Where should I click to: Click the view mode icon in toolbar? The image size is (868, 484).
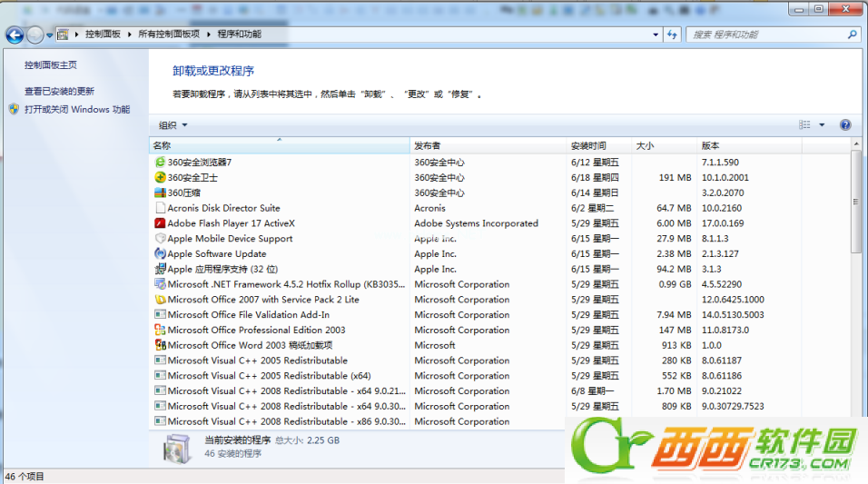tap(804, 124)
